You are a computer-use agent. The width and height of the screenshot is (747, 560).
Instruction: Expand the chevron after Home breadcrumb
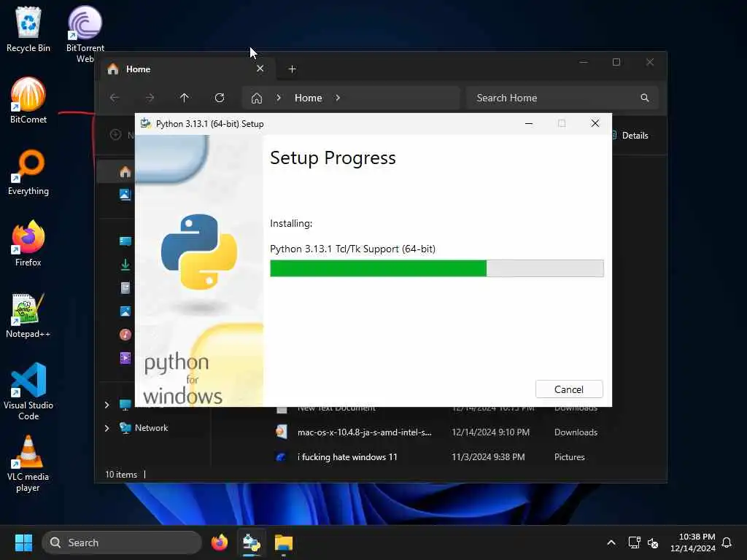click(338, 98)
